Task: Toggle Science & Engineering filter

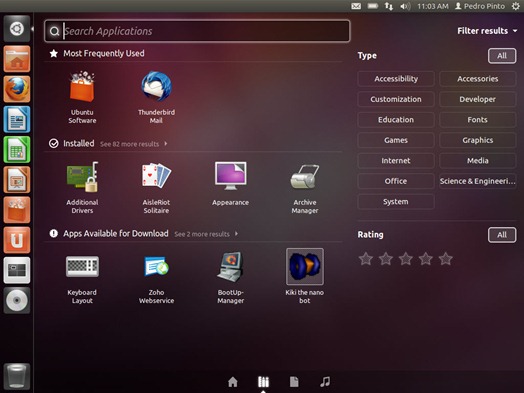Action: 478,181
